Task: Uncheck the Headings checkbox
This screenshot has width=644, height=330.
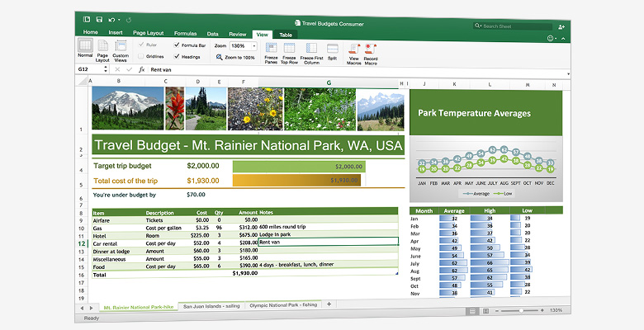Action: click(177, 57)
